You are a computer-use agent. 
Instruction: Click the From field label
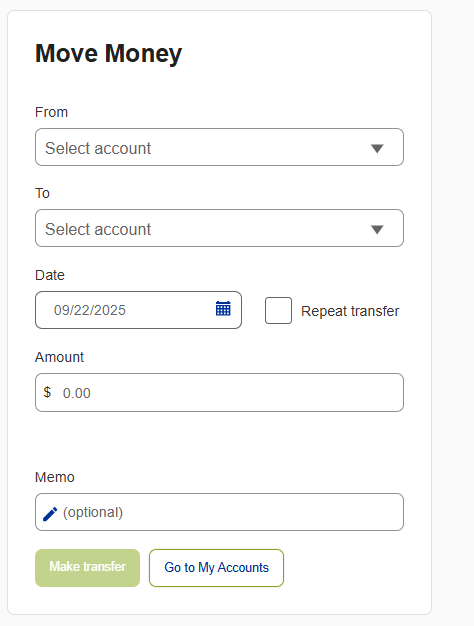point(52,112)
